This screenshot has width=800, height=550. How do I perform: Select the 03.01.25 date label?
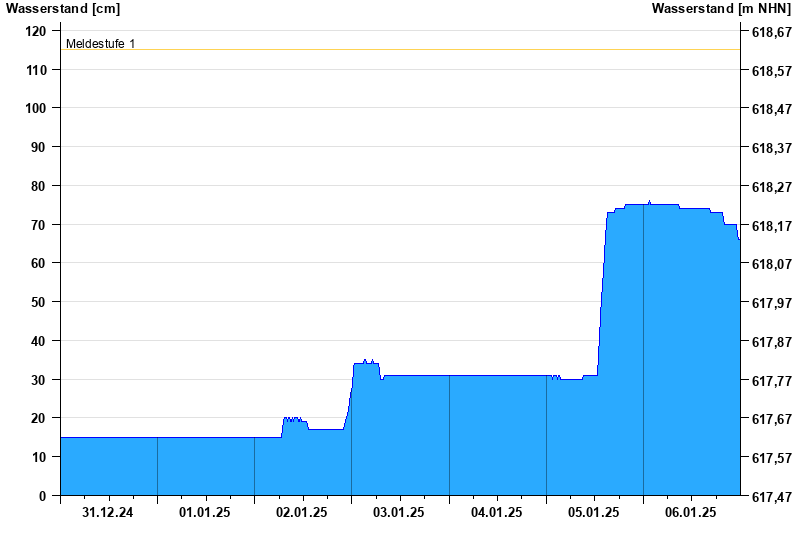[399, 513]
